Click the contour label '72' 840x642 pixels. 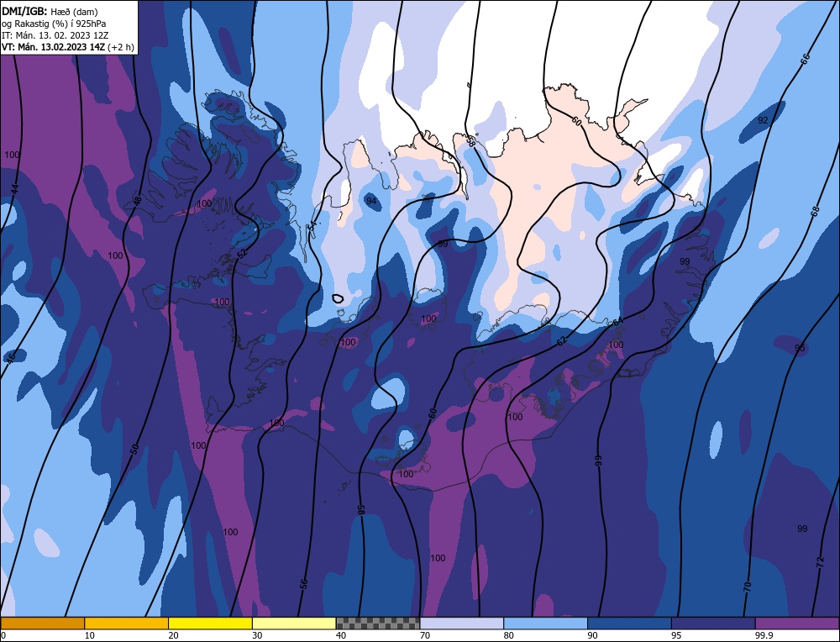[x=820, y=561]
